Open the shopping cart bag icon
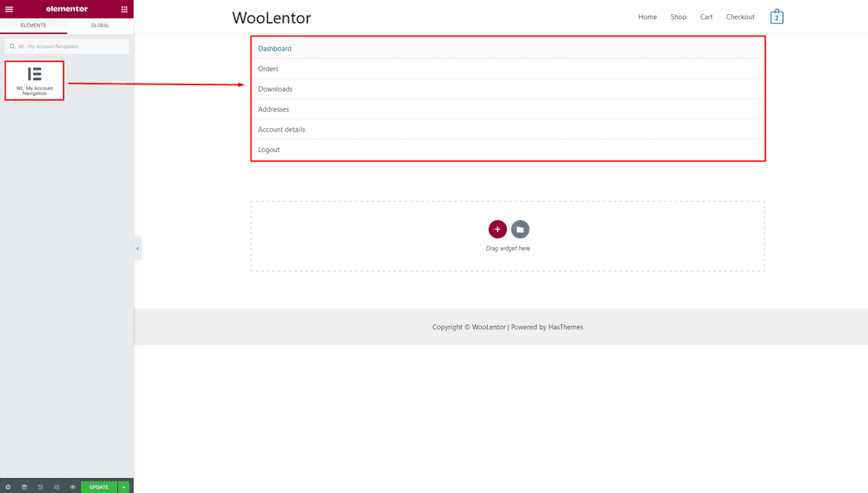The width and height of the screenshot is (868, 493). click(x=776, y=17)
